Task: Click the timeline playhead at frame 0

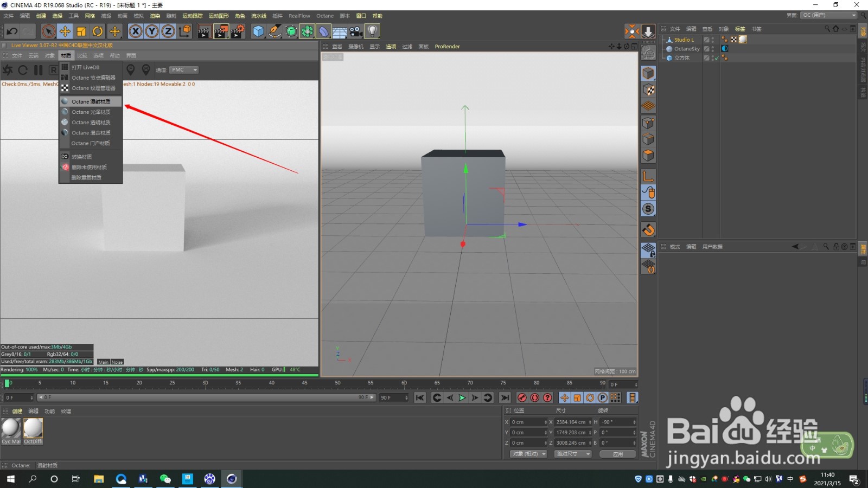Action: 7,383
